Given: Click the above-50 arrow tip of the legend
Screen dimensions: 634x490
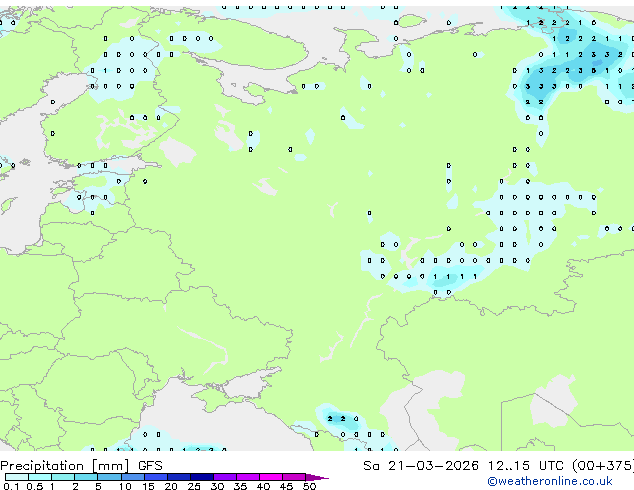Looking at the screenshot, I should [317, 477].
